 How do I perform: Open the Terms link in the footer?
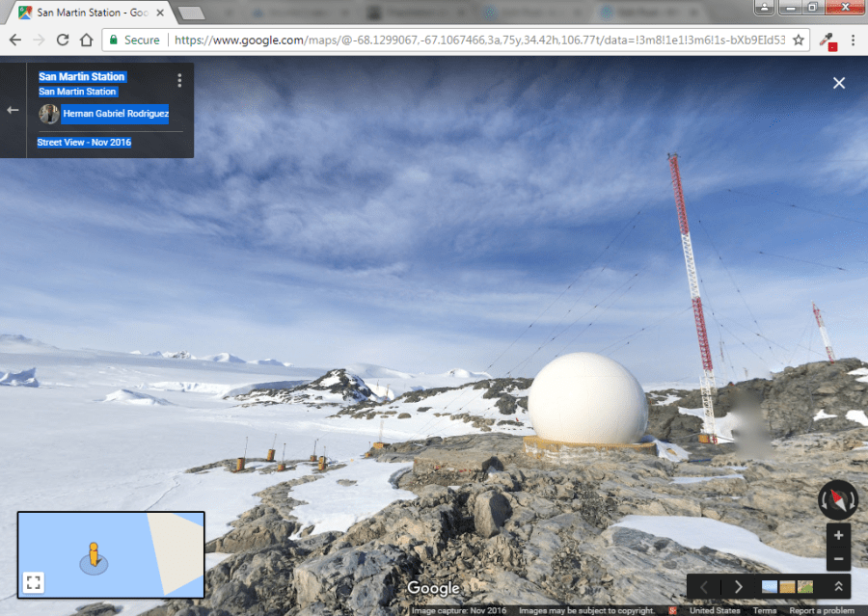coord(764,610)
